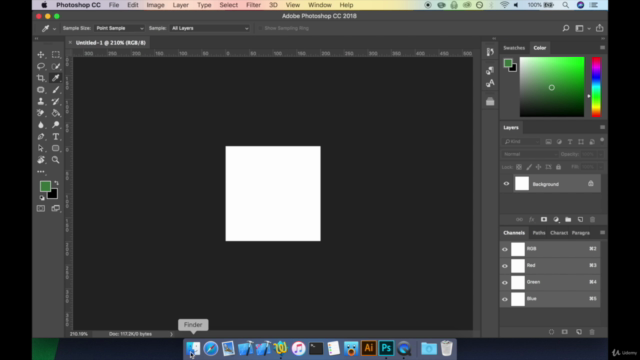640x360 pixels.
Task: Open the Layers panel options menu
Action: point(602,127)
